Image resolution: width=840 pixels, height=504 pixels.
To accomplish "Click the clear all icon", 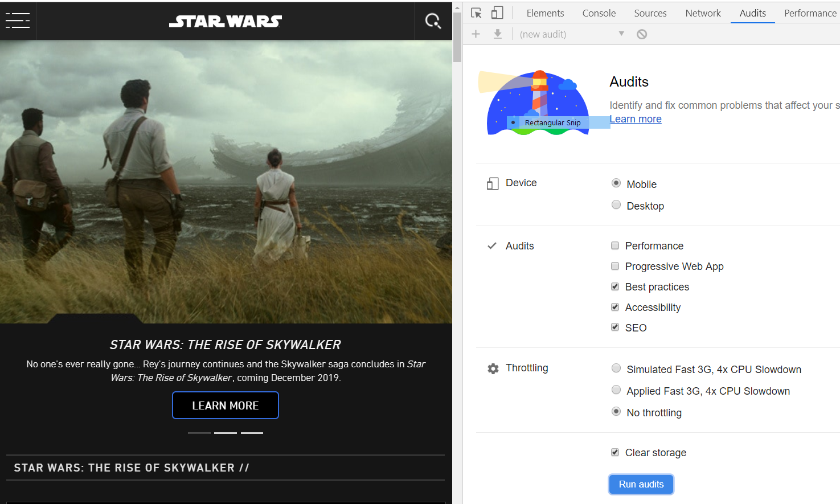I will [x=642, y=34].
